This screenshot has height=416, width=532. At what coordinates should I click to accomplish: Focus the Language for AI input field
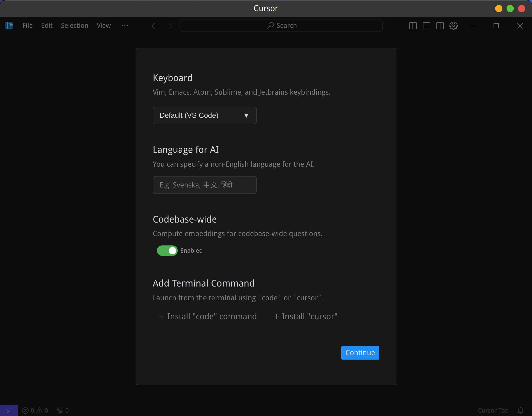205,185
